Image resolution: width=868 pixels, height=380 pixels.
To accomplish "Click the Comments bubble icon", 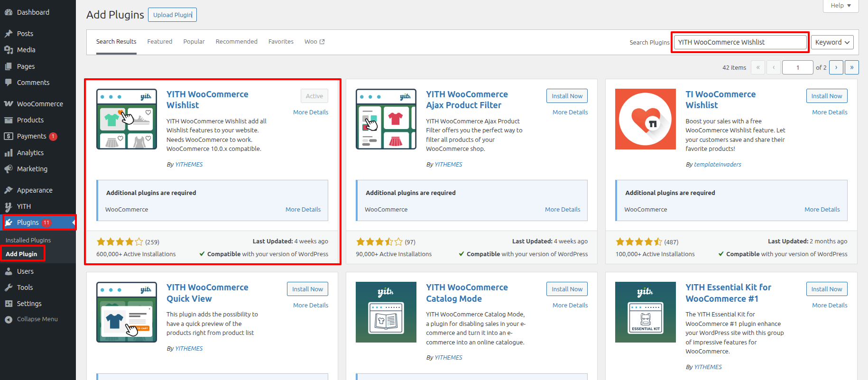I will [9, 83].
